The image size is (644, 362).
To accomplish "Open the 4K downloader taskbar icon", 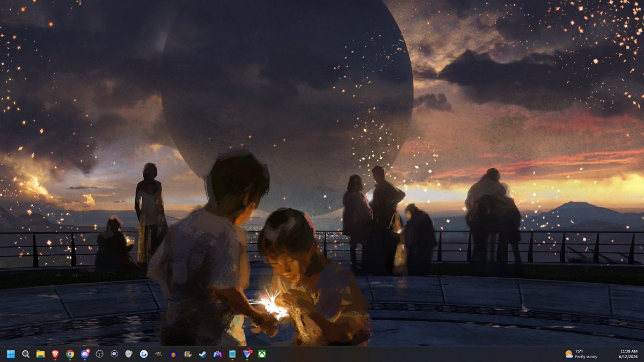I will pos(114,354).
